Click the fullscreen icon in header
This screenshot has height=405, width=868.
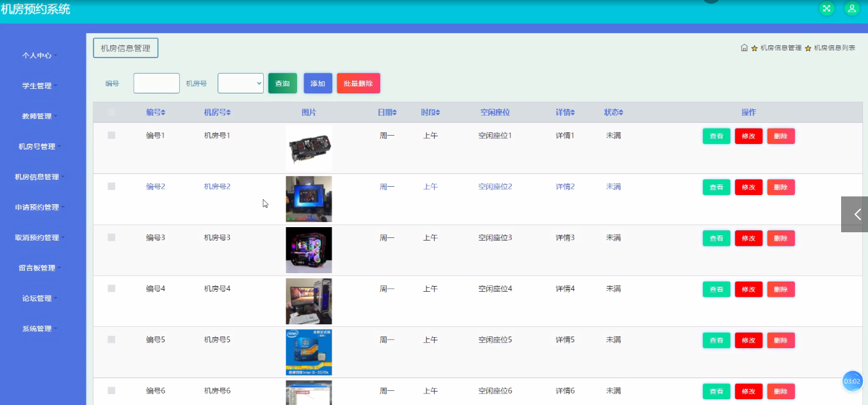pos(827,8)
